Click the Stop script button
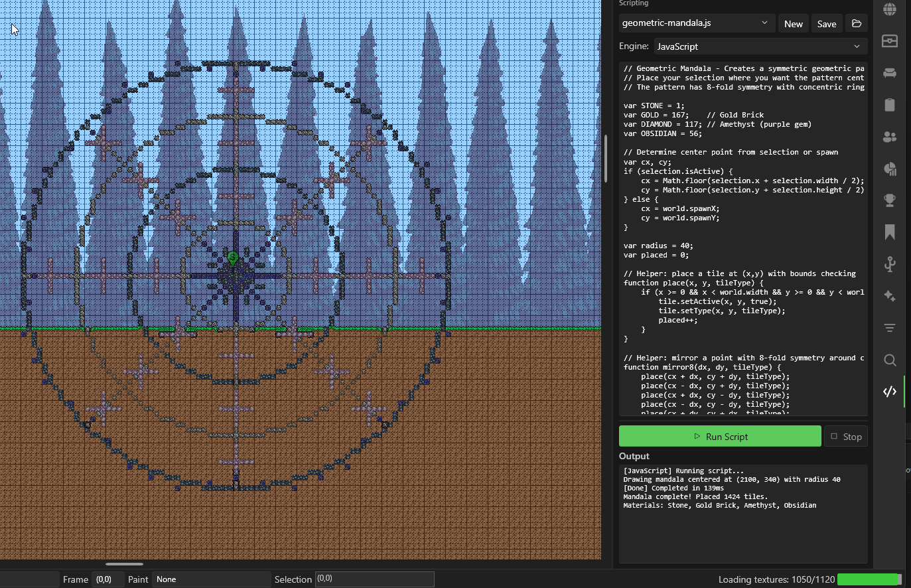The height and width of the screenshot is (588, 911). tap(846, 437)
